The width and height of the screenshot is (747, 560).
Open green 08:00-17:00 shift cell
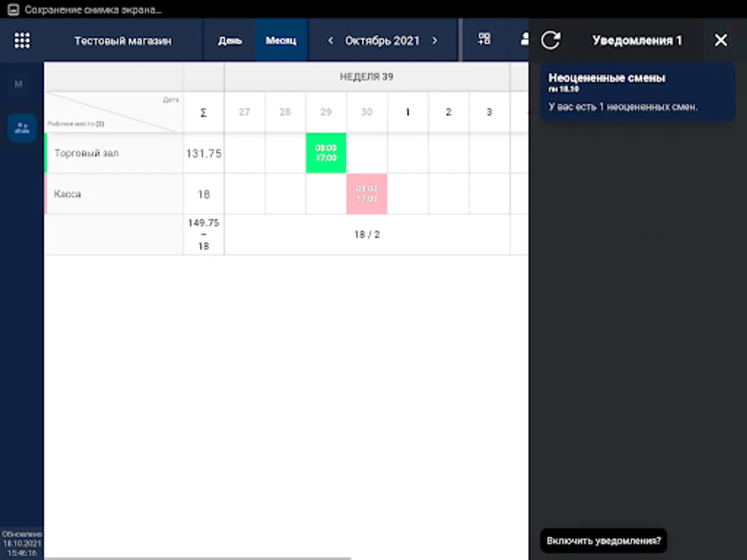326,153
